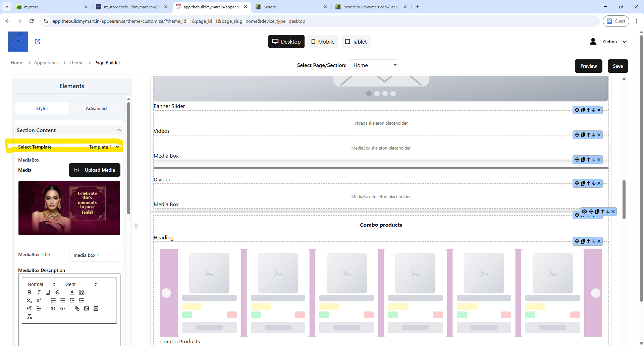
Task: Insert a video in the description
Action: tap(96, 308)
